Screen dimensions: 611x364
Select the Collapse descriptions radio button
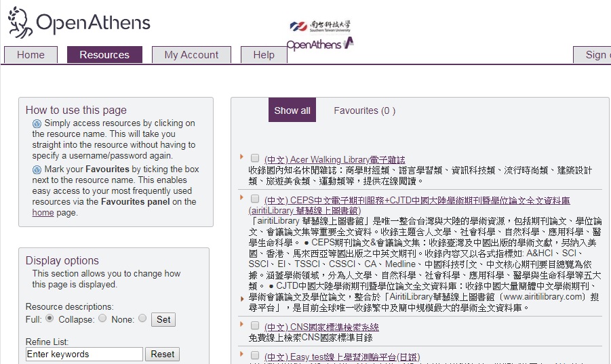(102, 318)
